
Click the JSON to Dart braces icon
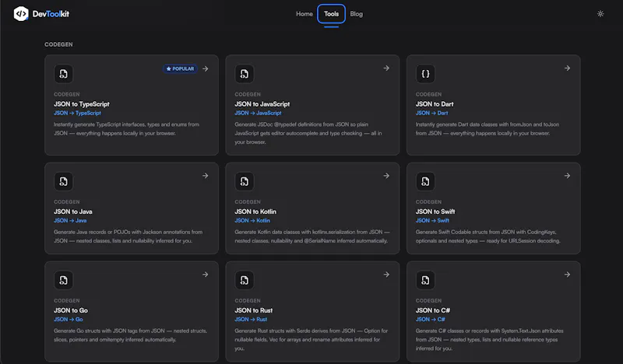click(x=425, y=74)
